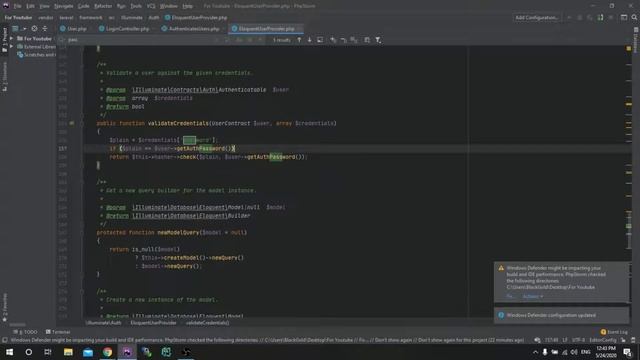The image size is (640, 360).
Task: Click the collapse all icon in Project panel
Action: (45, 29)
